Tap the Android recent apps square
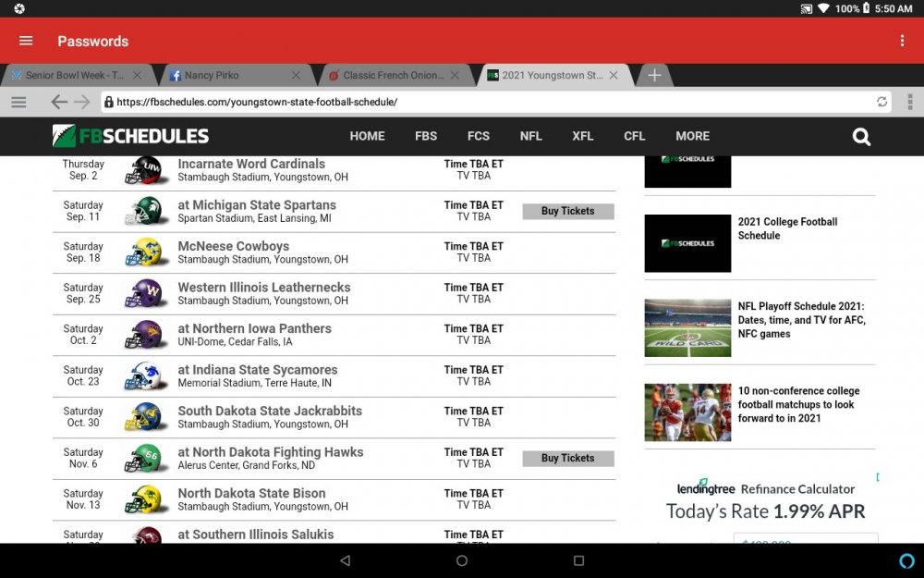Screen dimensions: 924x578 click(x=578, y=560)
